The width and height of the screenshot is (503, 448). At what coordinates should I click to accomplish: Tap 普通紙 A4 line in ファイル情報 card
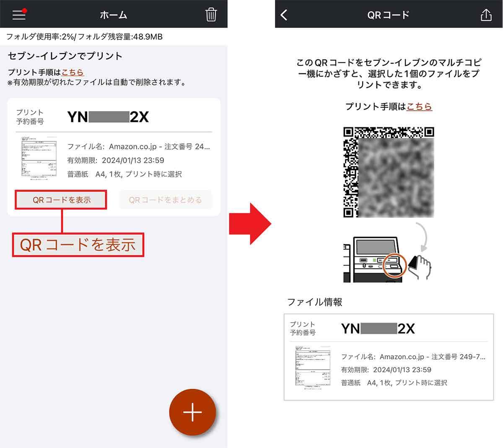(394, 383)
